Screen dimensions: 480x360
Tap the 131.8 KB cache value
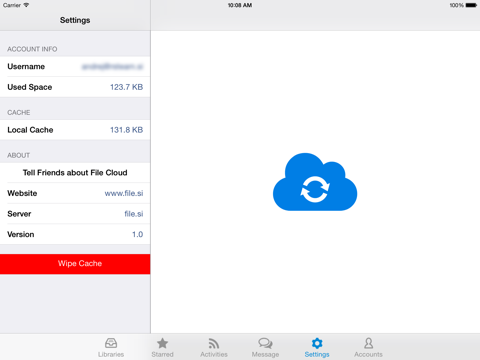[x=126, y=130]
